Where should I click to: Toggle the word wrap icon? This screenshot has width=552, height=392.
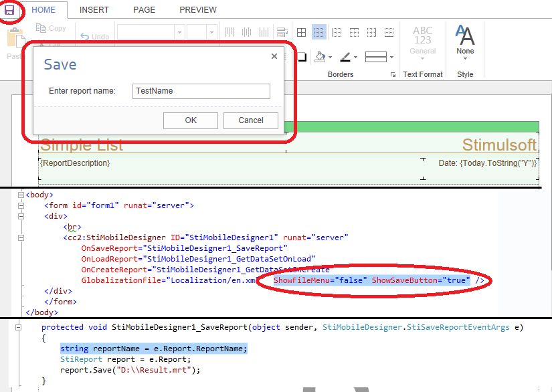282,32
